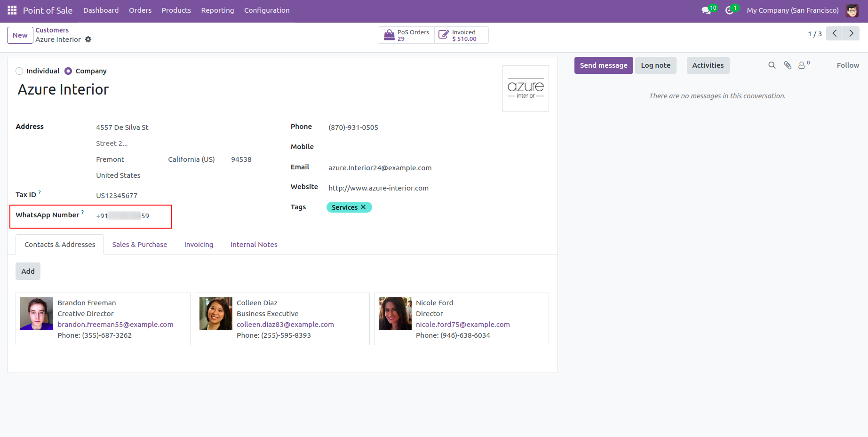Click the Log note button

pos(656,65)
